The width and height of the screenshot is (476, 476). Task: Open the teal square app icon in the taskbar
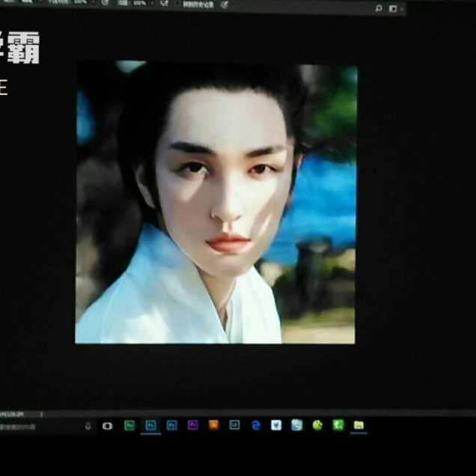click(234, 424)
